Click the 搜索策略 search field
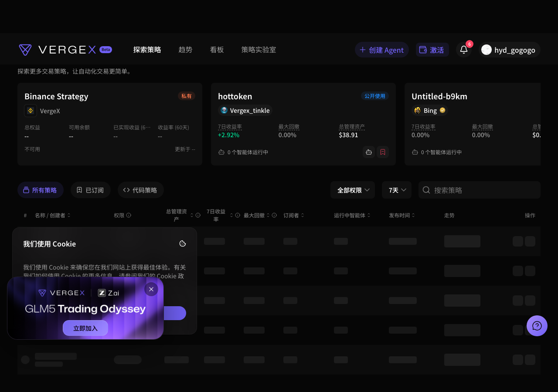The width and height of the screenshot is (558, 392). (x=480, y=190)
